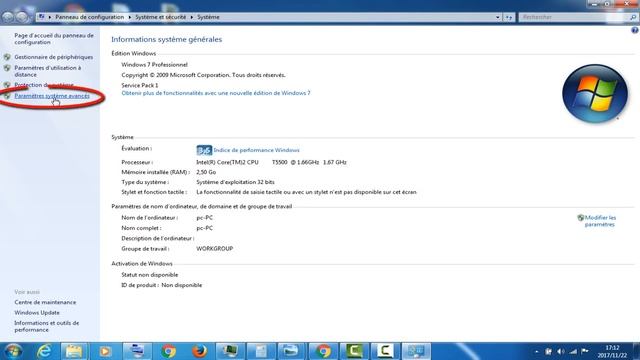Open Chrome taskbar icon beside Firefox
640x360 pixels.
[x=168, y=351]
